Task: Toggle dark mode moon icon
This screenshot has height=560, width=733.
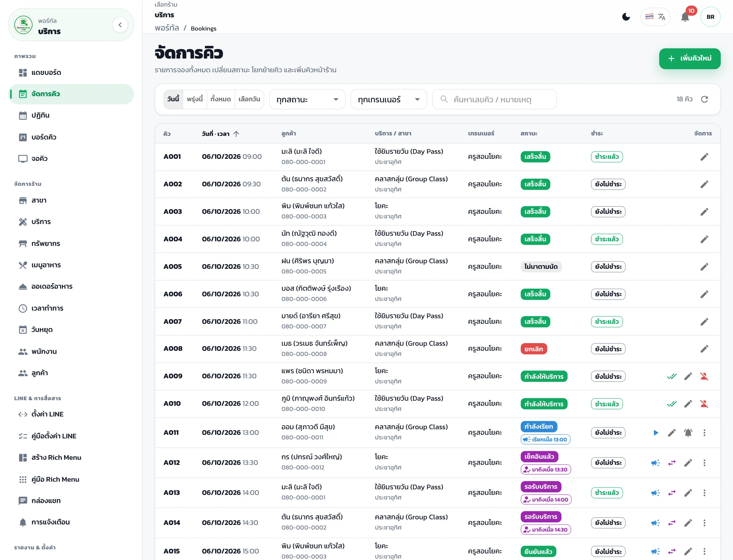Action: (626, 17)
